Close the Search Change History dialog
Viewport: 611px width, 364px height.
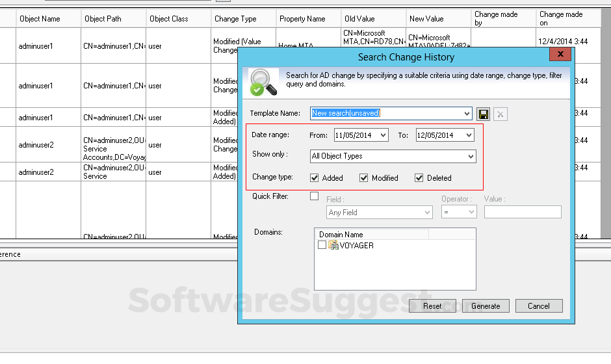[x=560, y=54]
